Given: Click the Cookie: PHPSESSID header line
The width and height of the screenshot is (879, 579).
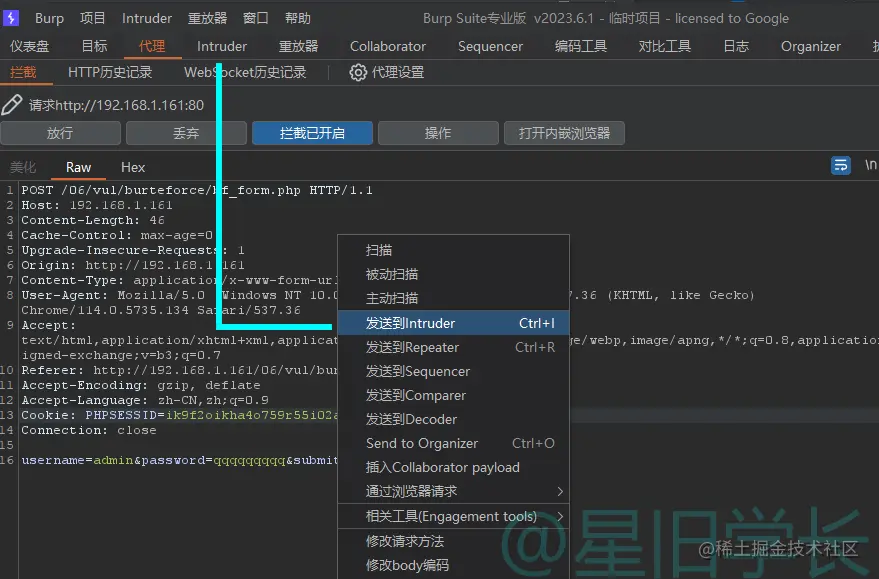Looking at the screenshot, I should [x=179, y=415].
